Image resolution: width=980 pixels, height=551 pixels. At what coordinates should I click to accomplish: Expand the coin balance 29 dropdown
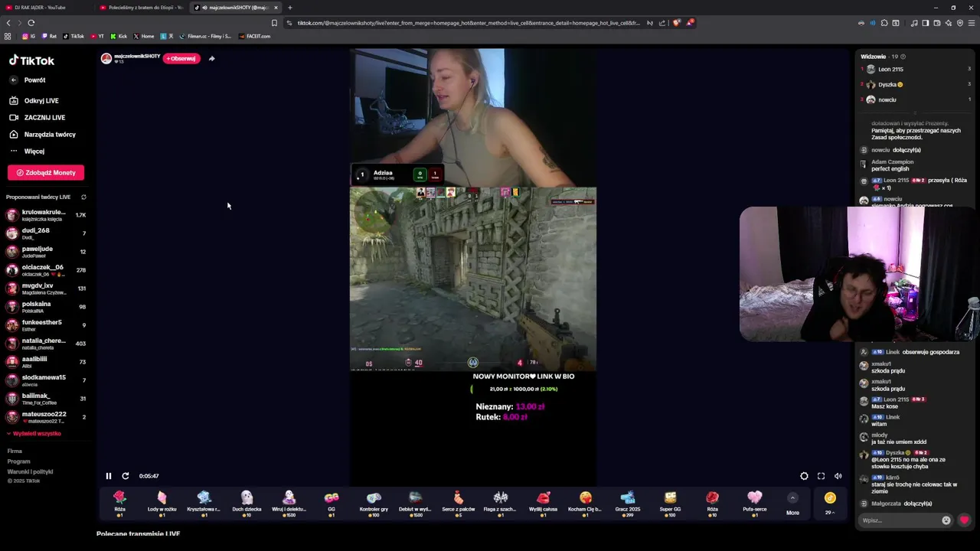pyautogui.click(x=830, y=504)
